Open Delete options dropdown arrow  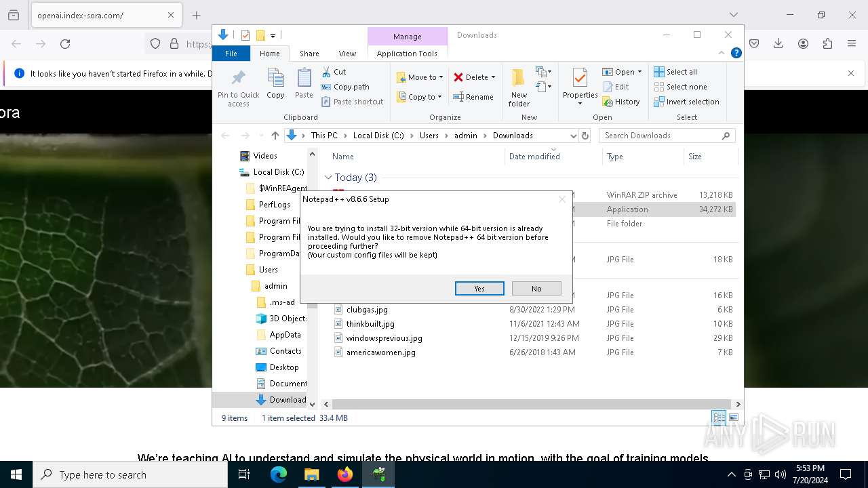point(493,77)
